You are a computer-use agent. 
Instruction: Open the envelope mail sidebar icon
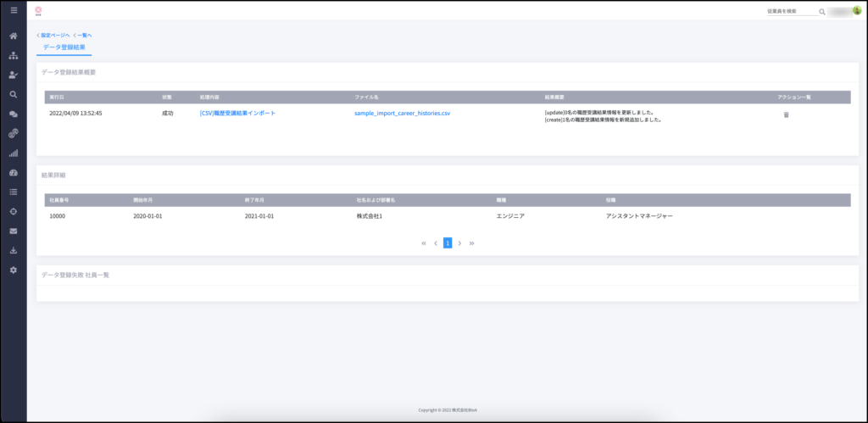point(14,231)
